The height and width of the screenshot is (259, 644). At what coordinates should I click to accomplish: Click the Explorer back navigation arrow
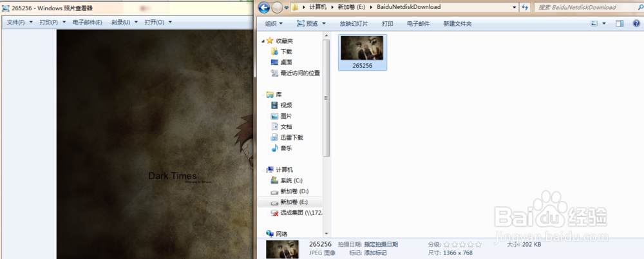coord(264,7)
